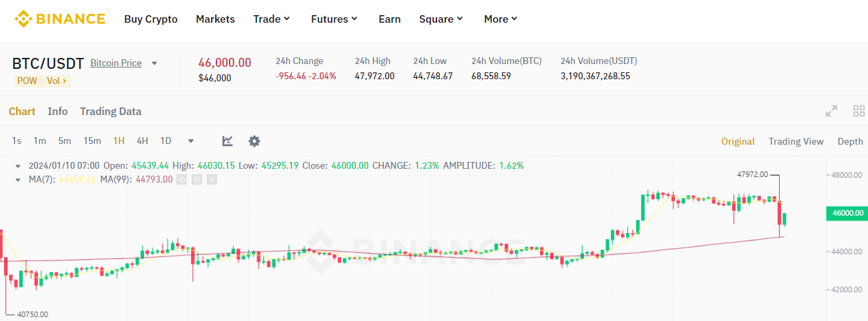Click the 24h Volume(BTC) value 68,558.59
This screenshot has width=868, height=321.
pos(492,76)
